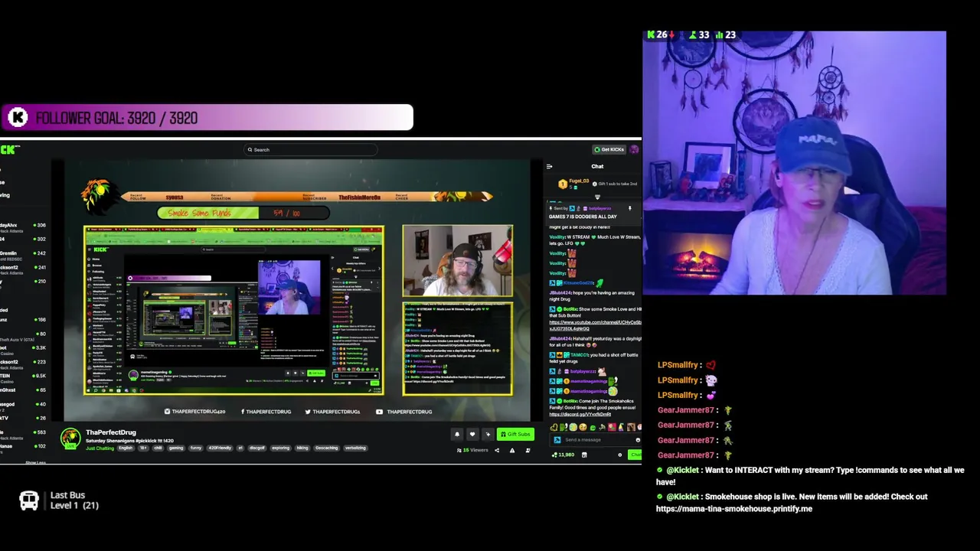Open the sidebar channel with 242 viewers
The width and height of the screenshot is (980, 551).
tap(23, 255)
